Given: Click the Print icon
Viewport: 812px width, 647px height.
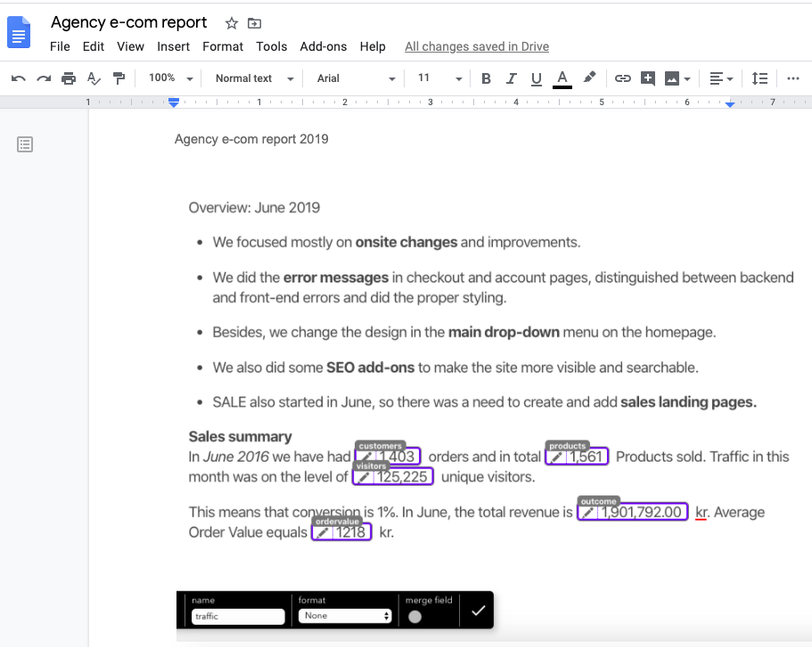Looking at the screenshot, I should coord(69,78).
